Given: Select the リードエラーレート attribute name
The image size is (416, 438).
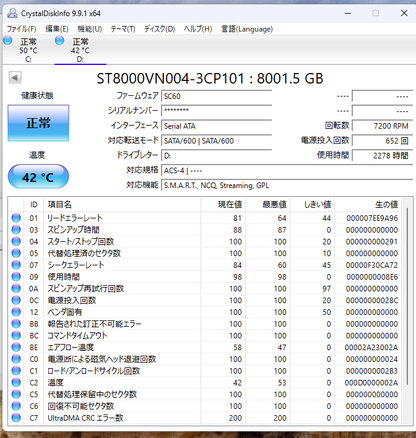Looking at the screenshot, I should click(75, 218).
